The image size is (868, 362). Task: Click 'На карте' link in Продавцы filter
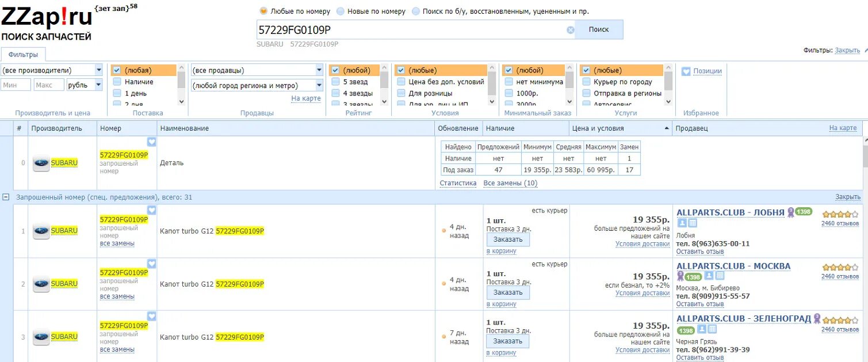click(306, 98)
